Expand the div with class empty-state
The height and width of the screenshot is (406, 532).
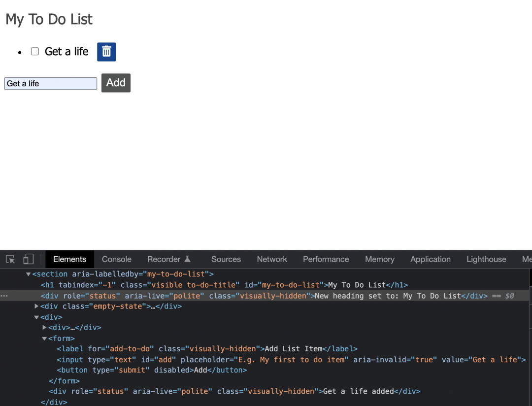36,306
